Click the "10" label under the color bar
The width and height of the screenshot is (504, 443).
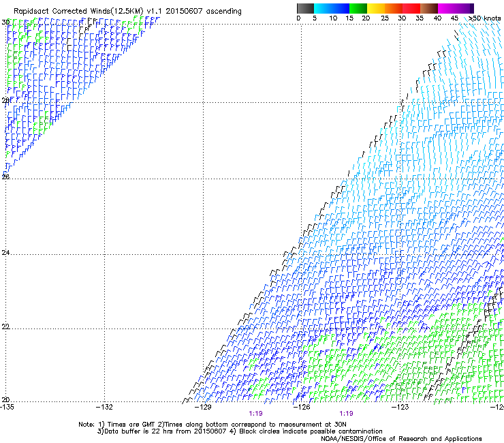(333, 18)
